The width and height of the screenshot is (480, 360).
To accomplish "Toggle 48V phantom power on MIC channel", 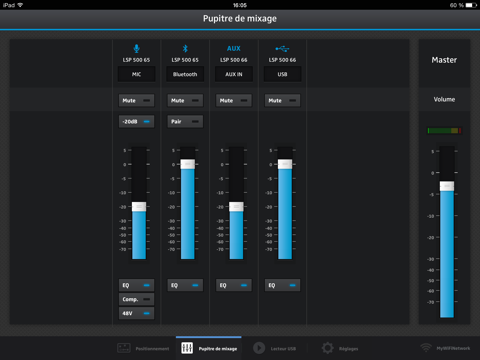I will click(136, 313).
